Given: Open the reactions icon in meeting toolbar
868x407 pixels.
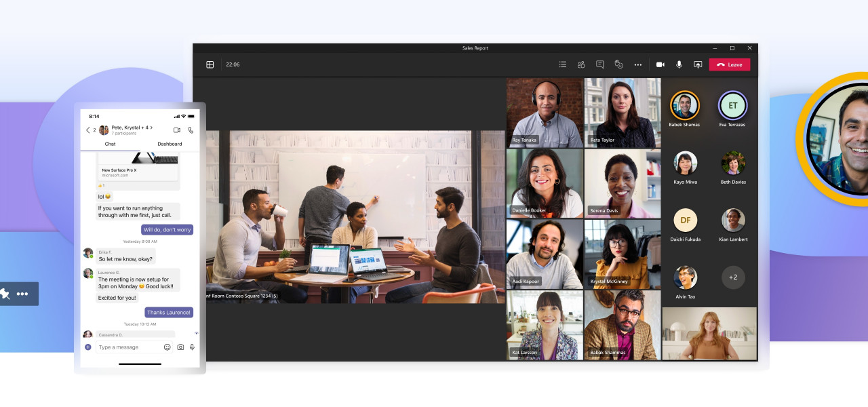Looking at the screenshot, I should [x=618, y=64].
